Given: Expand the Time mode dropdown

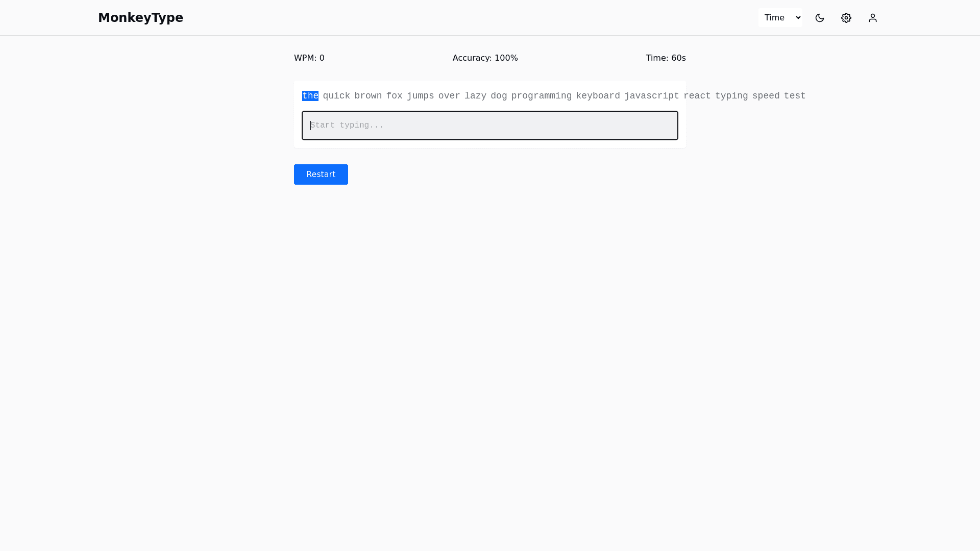Looking at the screenshot, I should [780, 18].
